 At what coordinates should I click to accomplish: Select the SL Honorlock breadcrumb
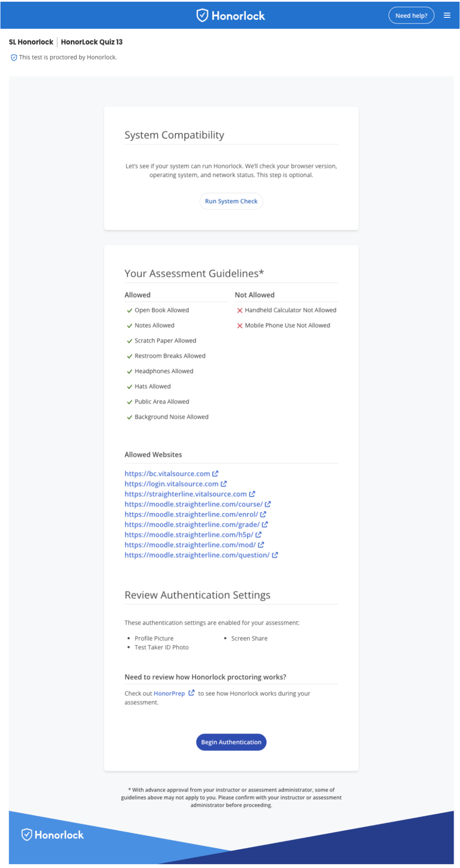click(x=30, y=42)
